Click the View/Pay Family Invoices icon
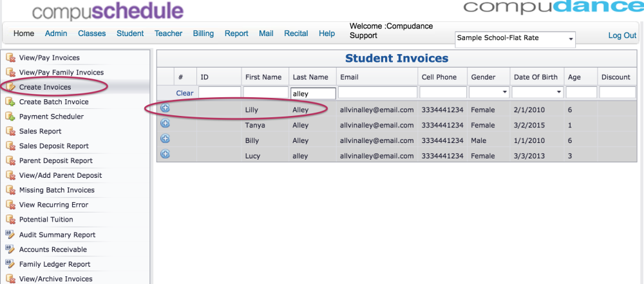This screenshot has width=644, height=284. (10, 72)
